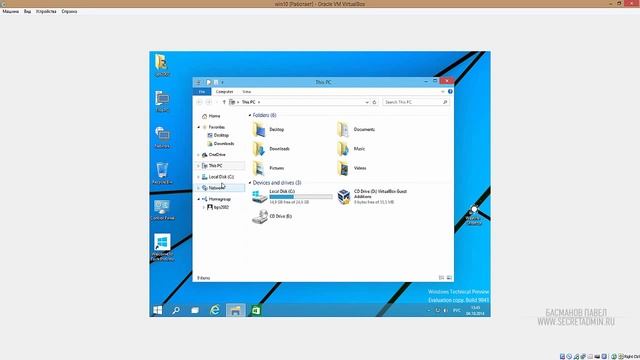Refresh the This PC address bar
The width and height of the screenshot is (640, 360).
(x=374, y=102)
